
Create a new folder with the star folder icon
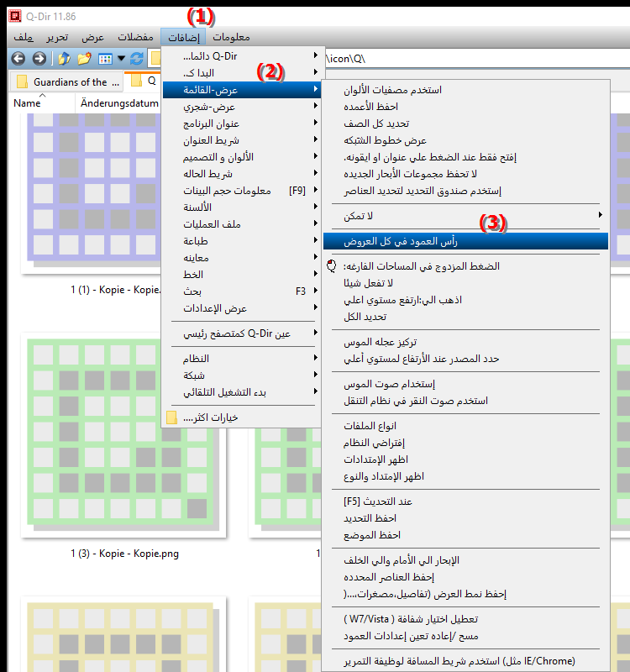pyautogui.click(x=85, y=58)
